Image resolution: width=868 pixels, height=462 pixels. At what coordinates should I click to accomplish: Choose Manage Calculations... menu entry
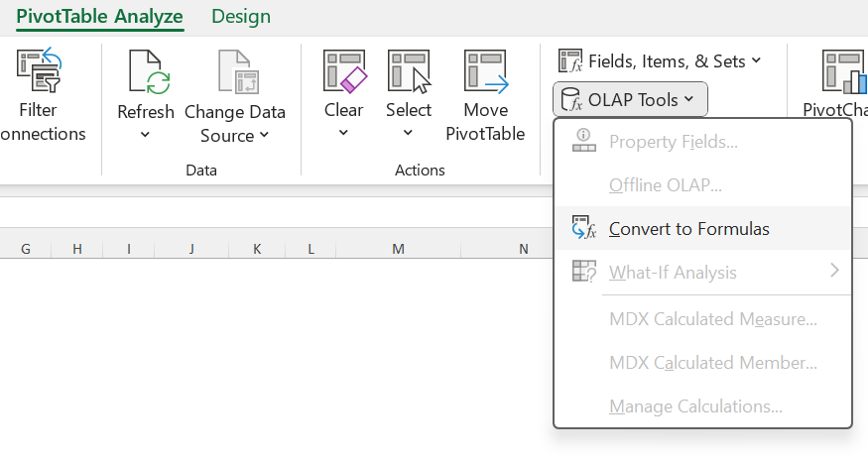tap(702, 406)
